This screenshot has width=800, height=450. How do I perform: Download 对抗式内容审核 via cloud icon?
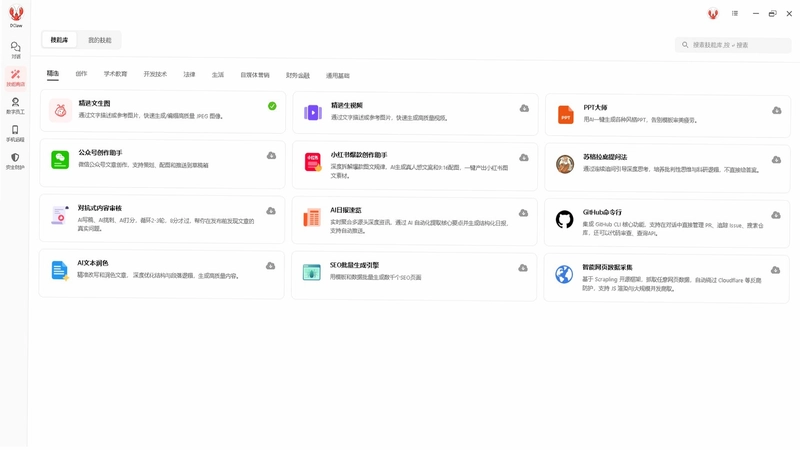pyautogui.click(x=271, y=211)
